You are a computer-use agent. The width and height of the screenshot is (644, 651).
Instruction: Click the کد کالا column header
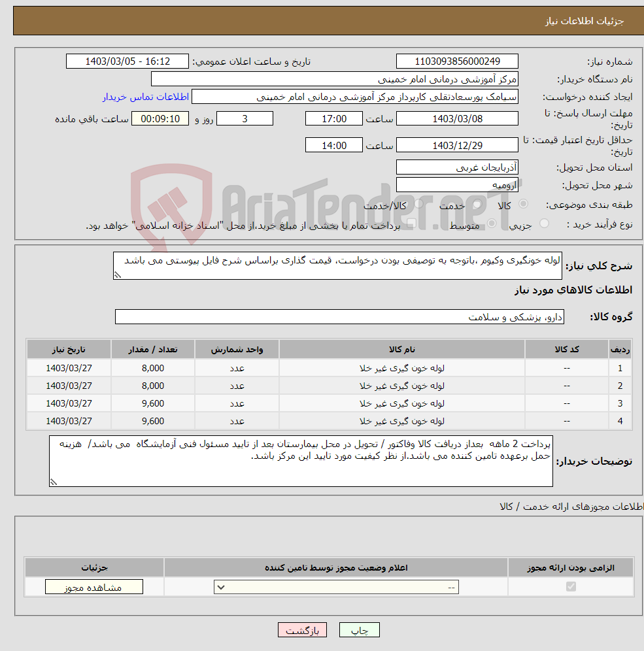tap(567, 350)
